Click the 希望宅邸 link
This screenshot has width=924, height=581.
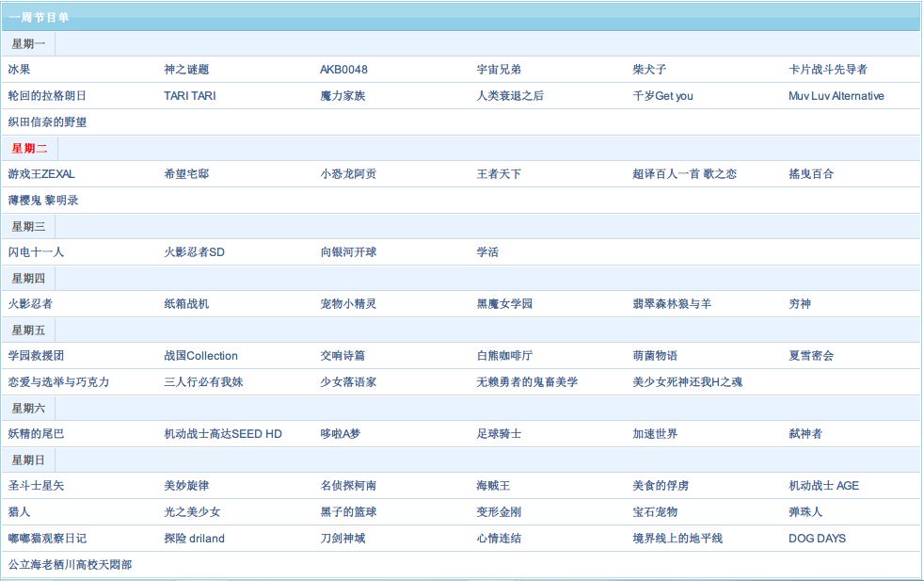pos(186,174)
